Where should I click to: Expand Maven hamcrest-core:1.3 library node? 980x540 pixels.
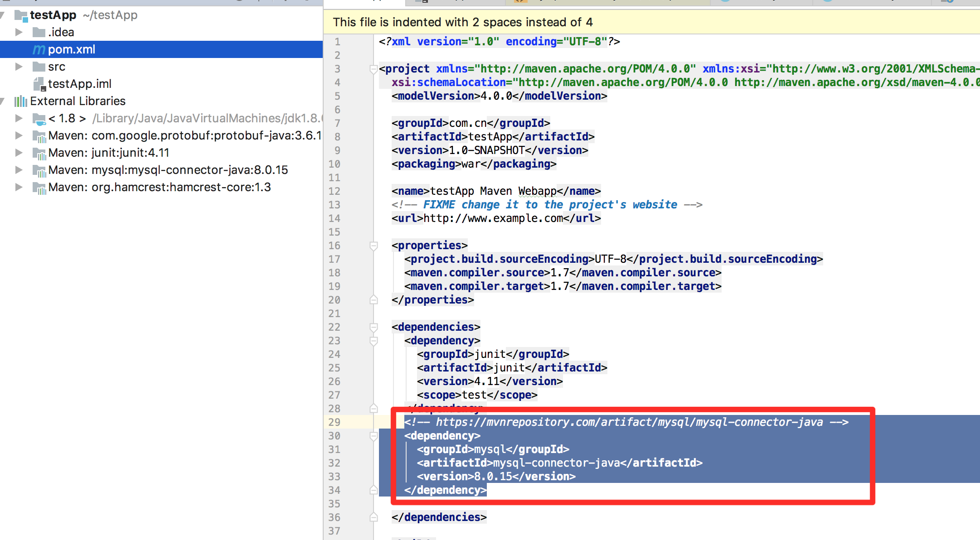point(19,187)
